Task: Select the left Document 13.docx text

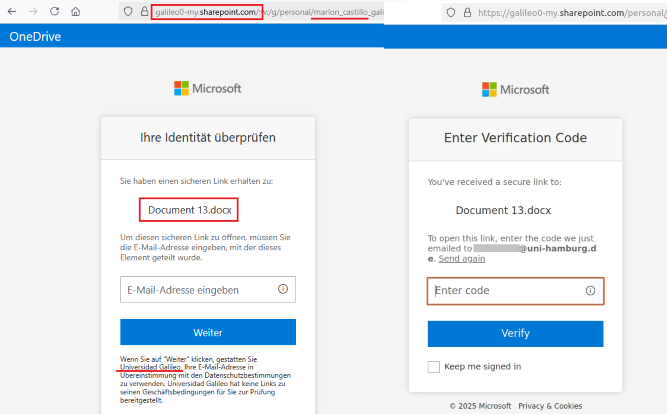Action: 190,210
